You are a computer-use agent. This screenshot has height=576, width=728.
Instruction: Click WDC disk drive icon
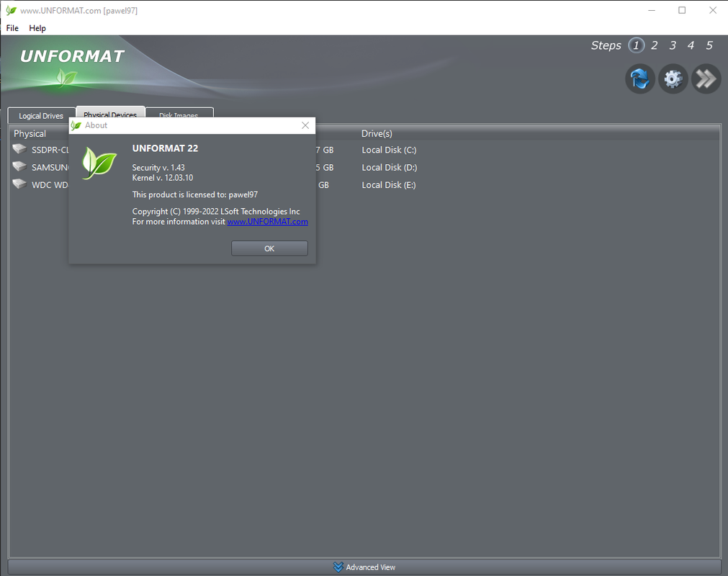(x=19, y=184)
